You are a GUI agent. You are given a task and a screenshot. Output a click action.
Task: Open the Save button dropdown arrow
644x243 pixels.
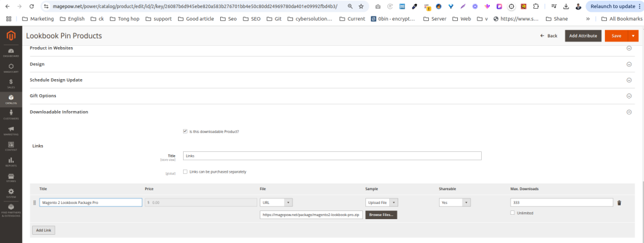tap(633, 36)
